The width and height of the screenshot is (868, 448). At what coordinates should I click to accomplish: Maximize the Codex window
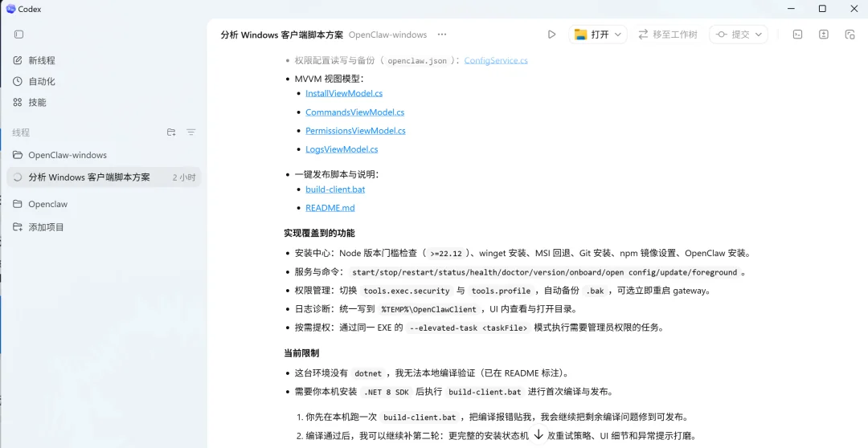click(x=822, y=8)
